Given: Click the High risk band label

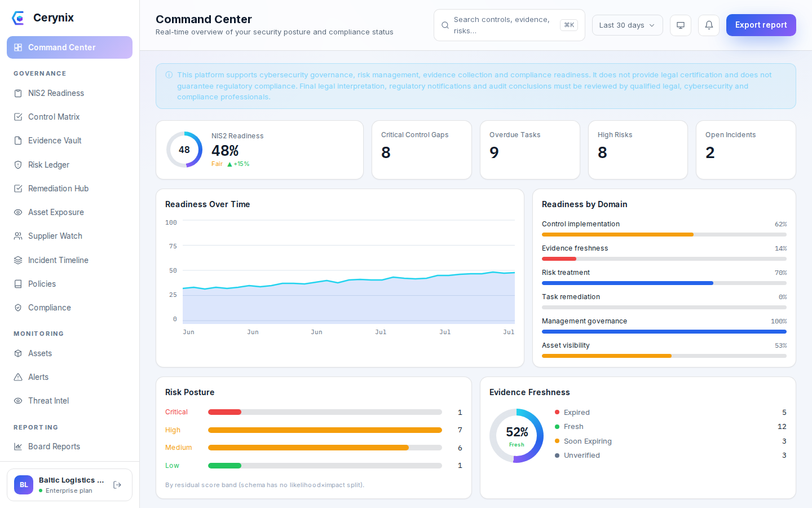Looking at the screenshot, I should click(173, 430).
